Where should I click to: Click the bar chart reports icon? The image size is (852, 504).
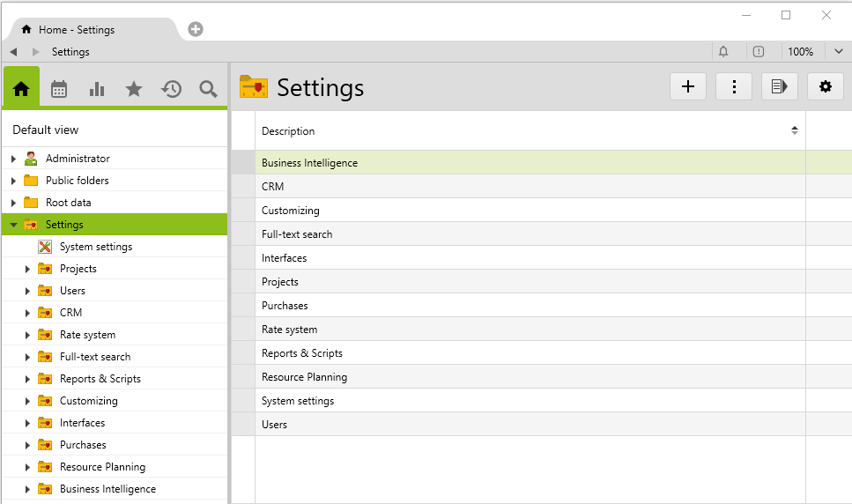coord(97,89)
